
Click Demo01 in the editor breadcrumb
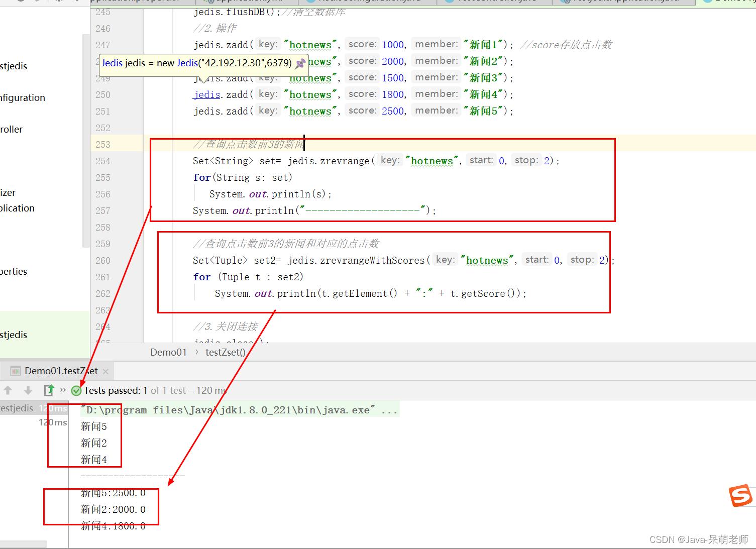[x=168, y=352]
